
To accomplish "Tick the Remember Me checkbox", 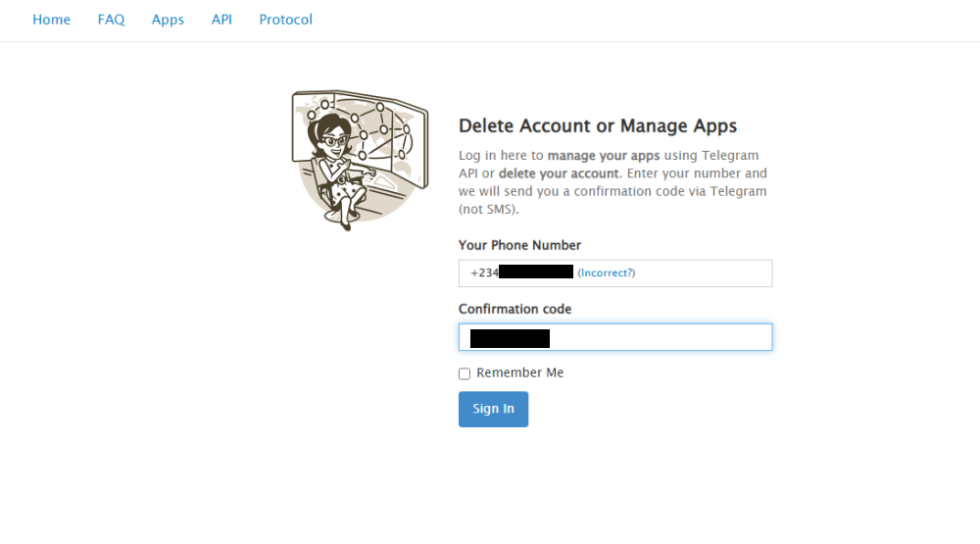I will pos(465,373).
